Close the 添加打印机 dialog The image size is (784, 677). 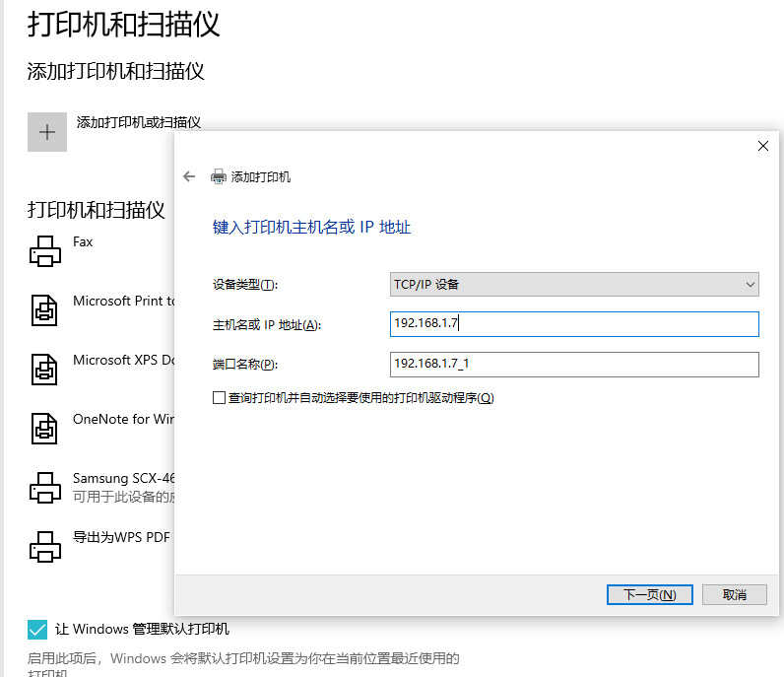click(x=763, y=146)
